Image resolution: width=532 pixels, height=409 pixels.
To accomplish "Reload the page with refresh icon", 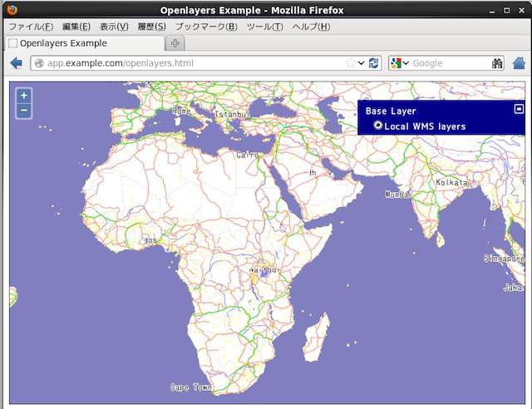I will [374, 63].
